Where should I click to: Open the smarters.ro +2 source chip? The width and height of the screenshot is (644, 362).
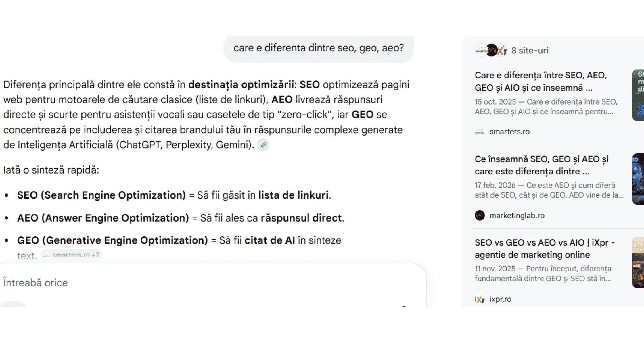click(71, 255)
